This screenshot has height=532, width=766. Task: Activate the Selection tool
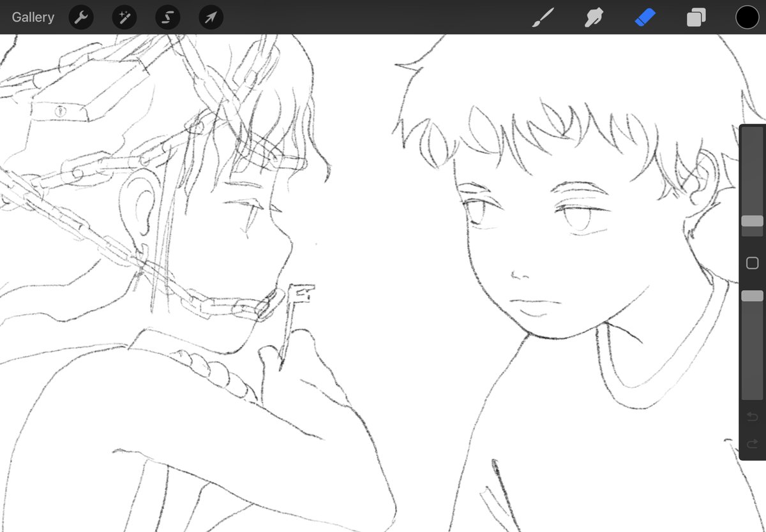[168, 17]
